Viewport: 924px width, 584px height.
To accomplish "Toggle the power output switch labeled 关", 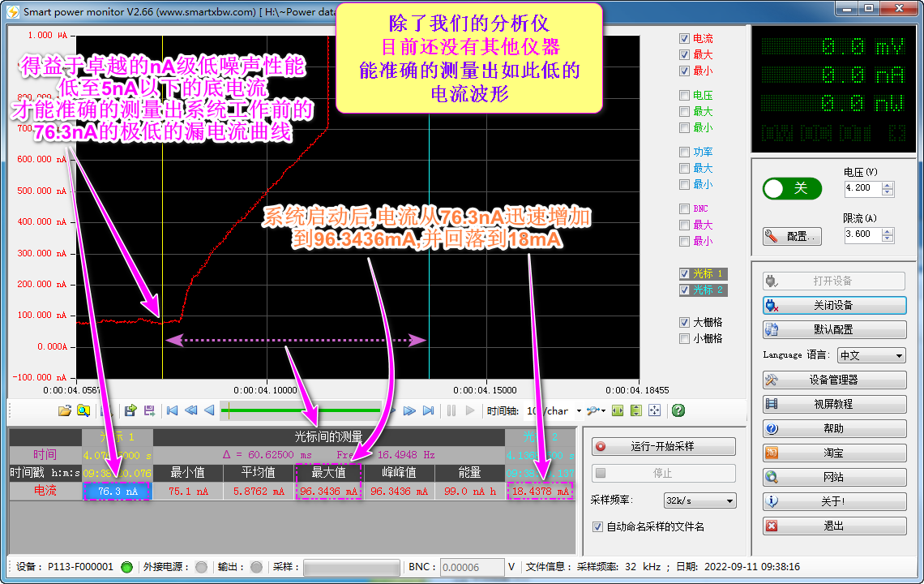I will click(x=792, y=188).
